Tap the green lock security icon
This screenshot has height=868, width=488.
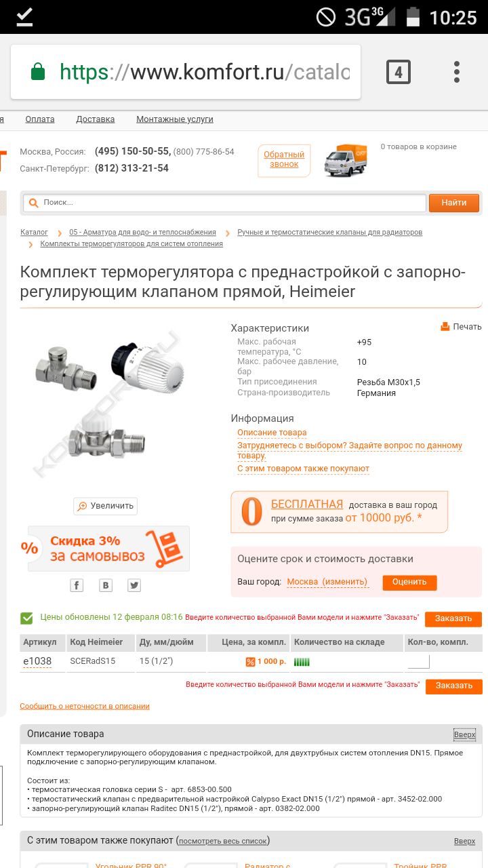click(x=39, y=72)
